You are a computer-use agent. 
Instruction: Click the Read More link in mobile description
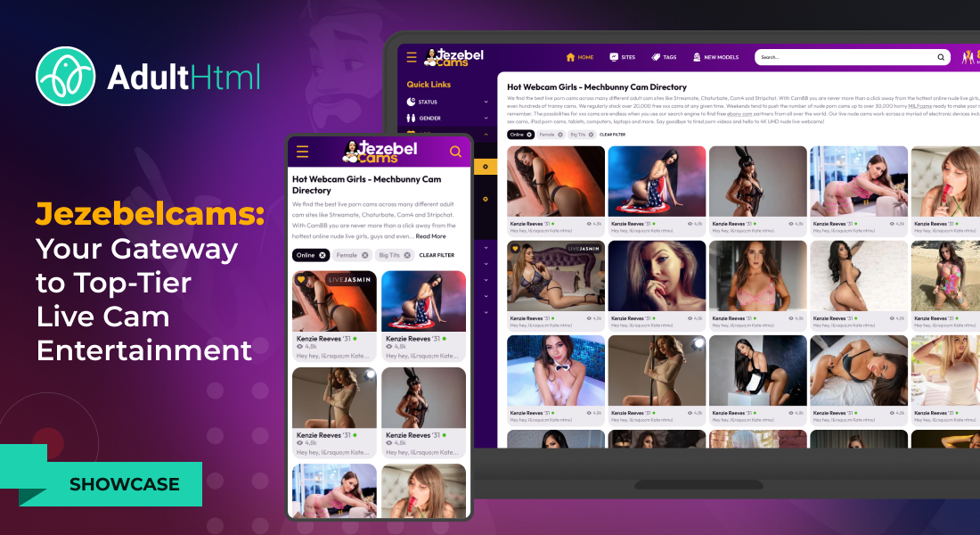point(430,236)
